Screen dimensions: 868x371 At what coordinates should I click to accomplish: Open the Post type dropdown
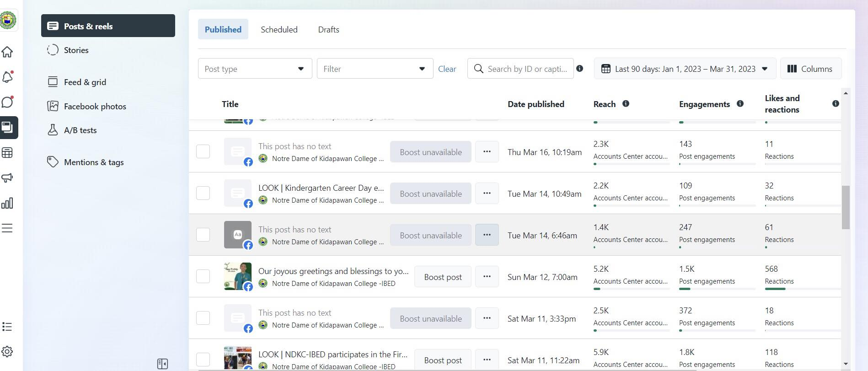point(255,69)
